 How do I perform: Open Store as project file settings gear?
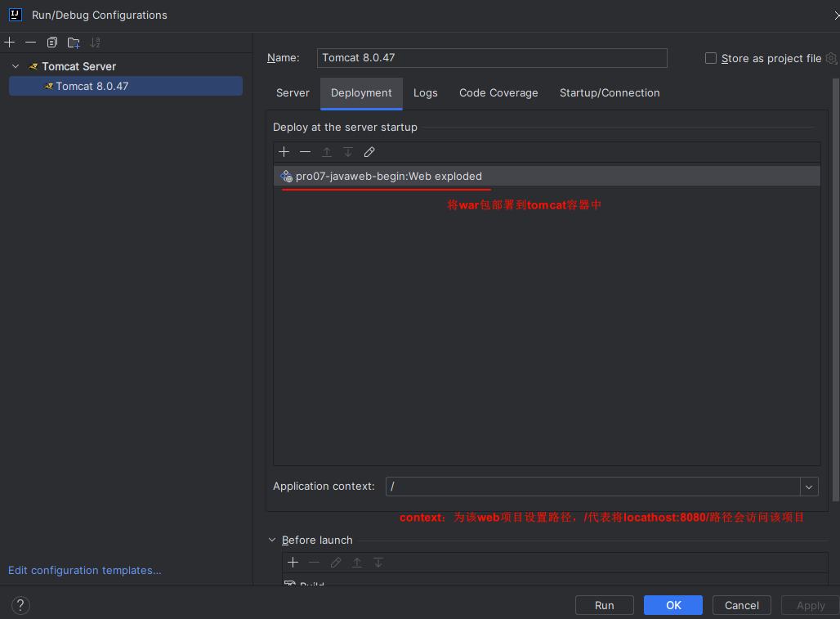832,58
